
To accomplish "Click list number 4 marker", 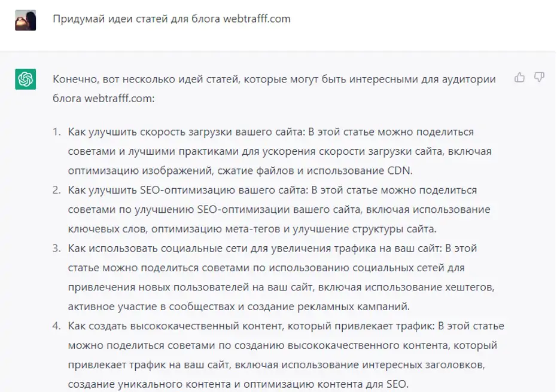I will pyautogui.click(x=56, y=326).
